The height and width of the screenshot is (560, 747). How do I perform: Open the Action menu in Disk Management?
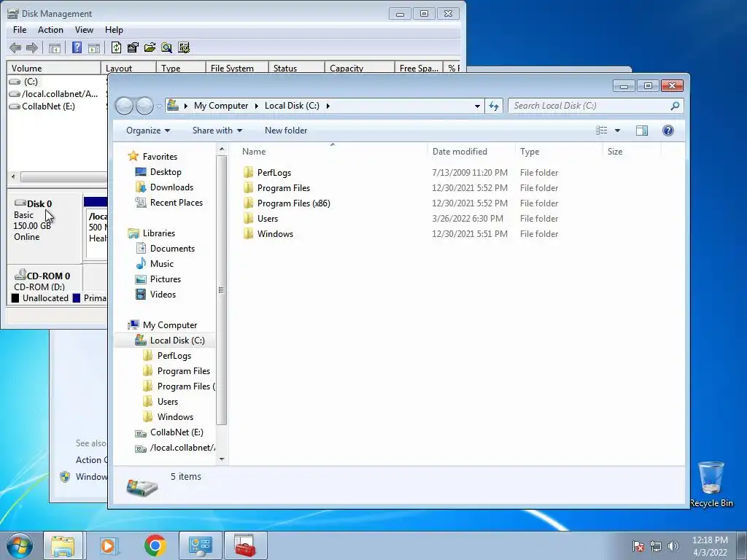[50, 29]
